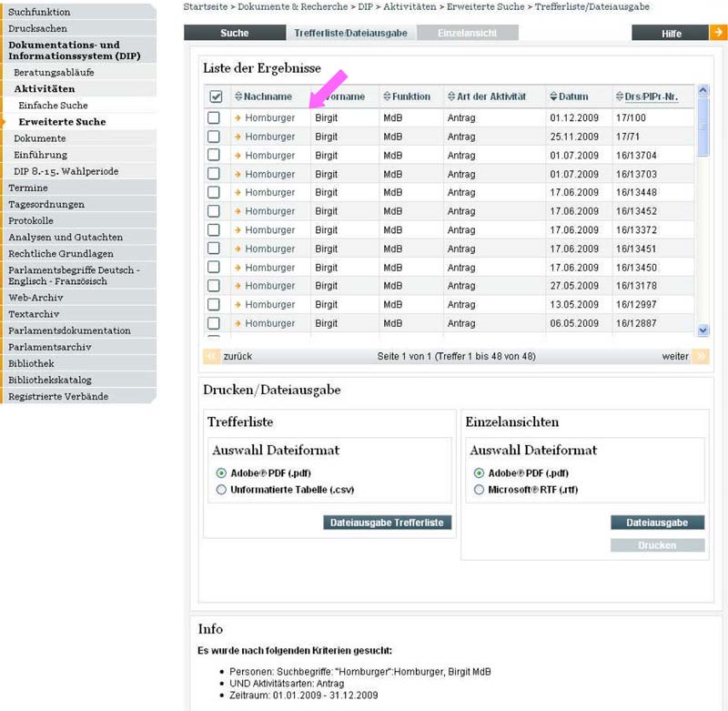Click the zurück double-arrow page icon
The height and width of the screenshot is (711, 728).
click(x=211, y=356)
